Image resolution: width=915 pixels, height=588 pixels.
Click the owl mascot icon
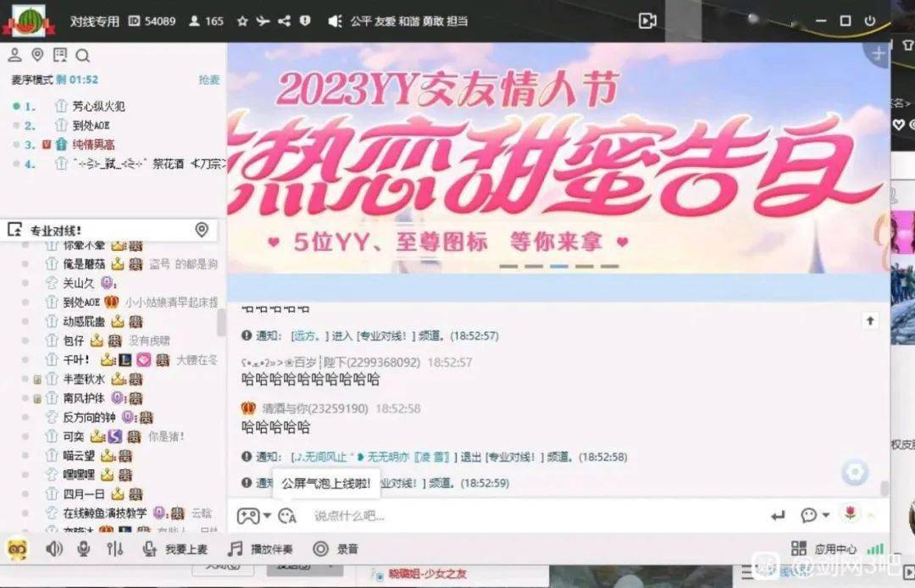[18, 549]
